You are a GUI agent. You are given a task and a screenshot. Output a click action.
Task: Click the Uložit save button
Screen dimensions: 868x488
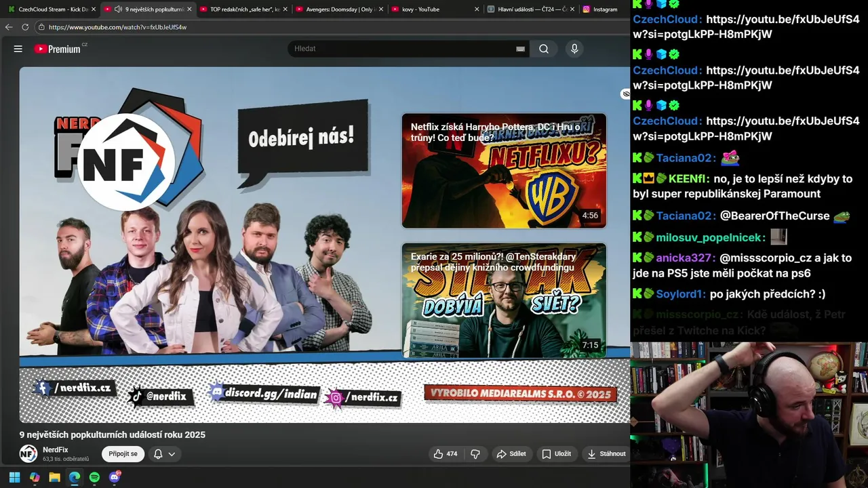[x=556, y=453]
